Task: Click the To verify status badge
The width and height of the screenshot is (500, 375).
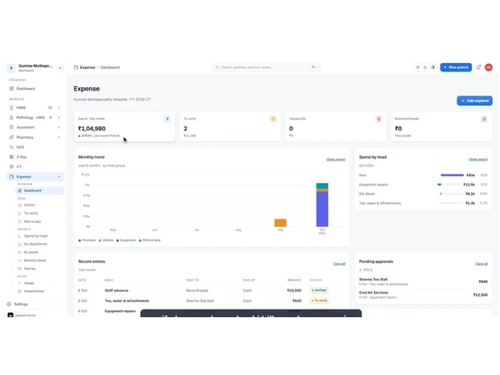Action: [319, 301]
